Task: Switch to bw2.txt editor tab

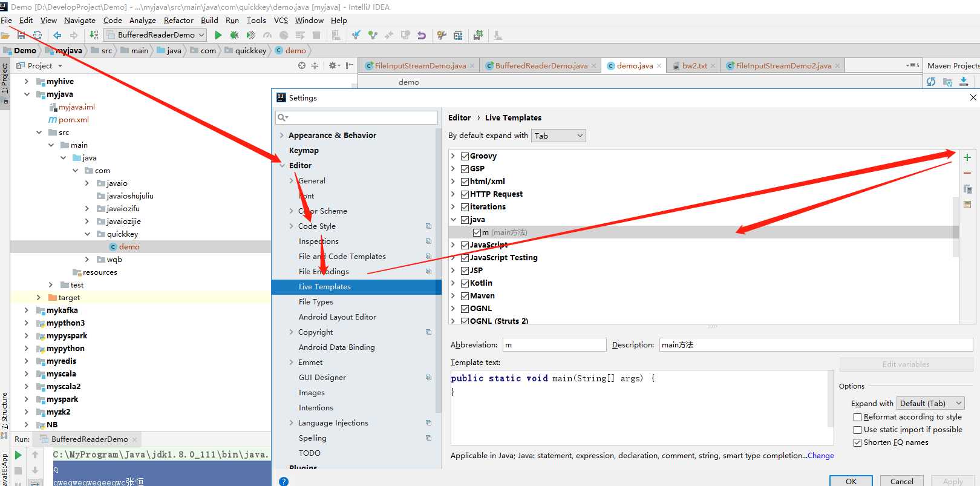Action: click(x=694, y=65)
